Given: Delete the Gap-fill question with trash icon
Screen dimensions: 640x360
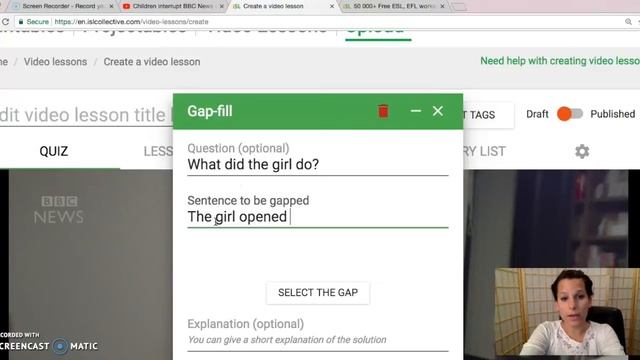Looking at the screenshot, I should [383, 111].
